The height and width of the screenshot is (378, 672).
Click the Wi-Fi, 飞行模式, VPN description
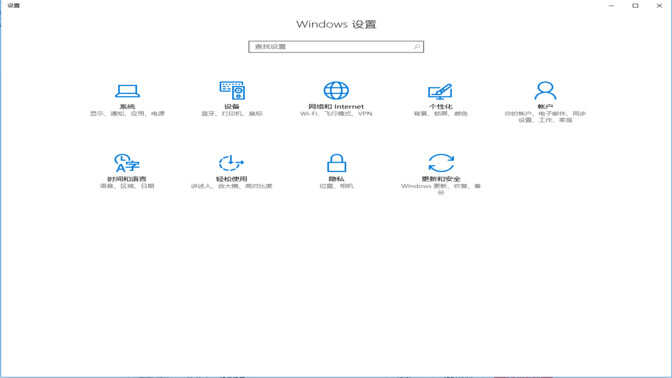pyautogui.click(x=336, y=114)
